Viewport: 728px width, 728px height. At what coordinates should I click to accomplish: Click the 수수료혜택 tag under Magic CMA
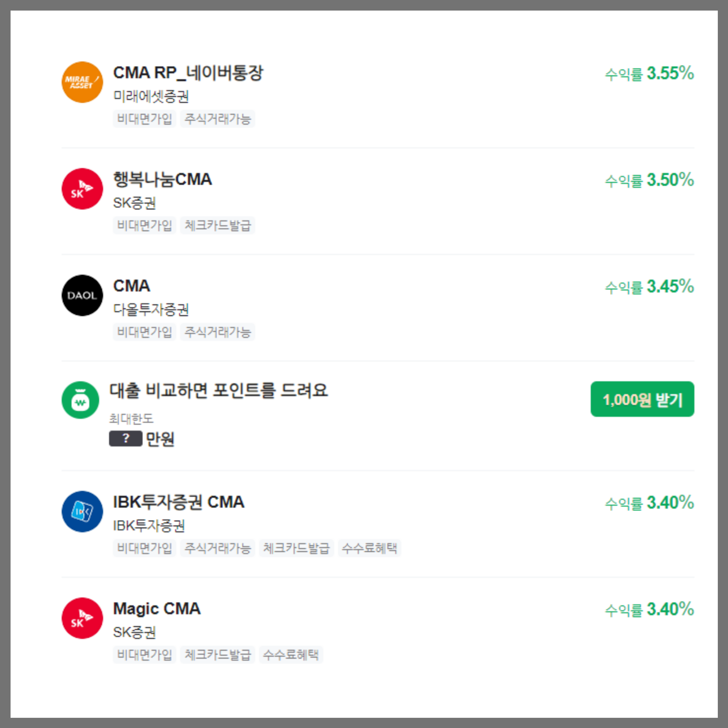291,655
